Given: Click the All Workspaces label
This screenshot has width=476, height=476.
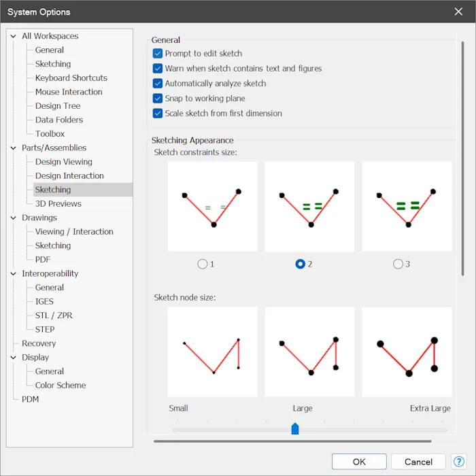Looking at the screenshot, I should 50,36.
